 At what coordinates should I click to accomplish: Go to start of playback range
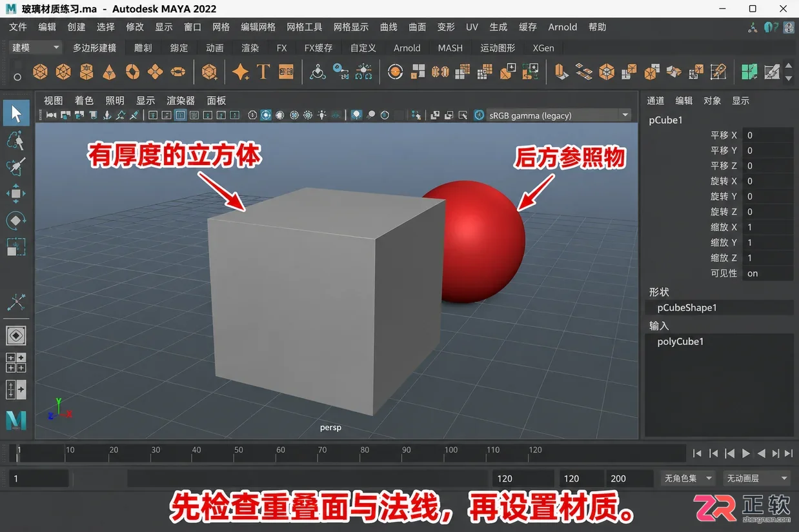[697, 453]
